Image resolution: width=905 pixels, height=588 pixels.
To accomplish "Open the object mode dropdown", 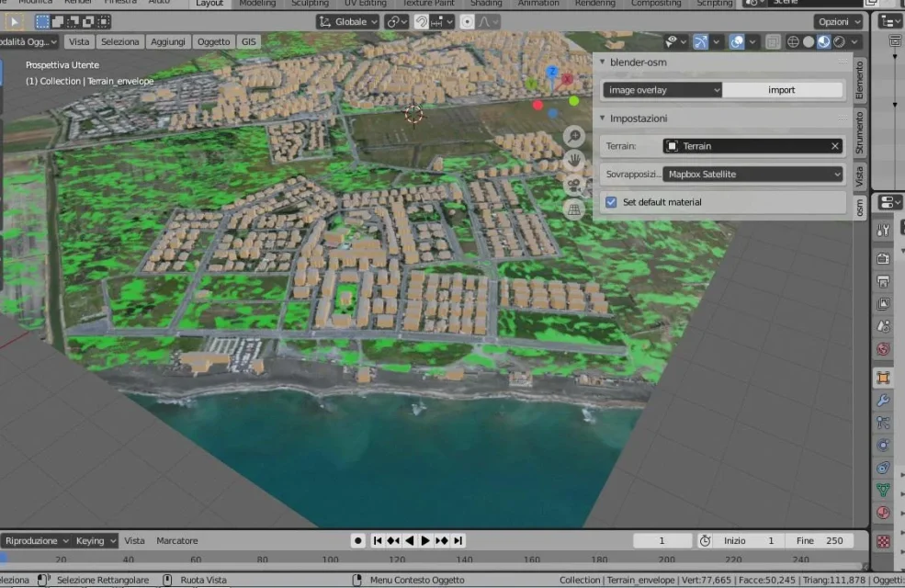I will 28,41.
